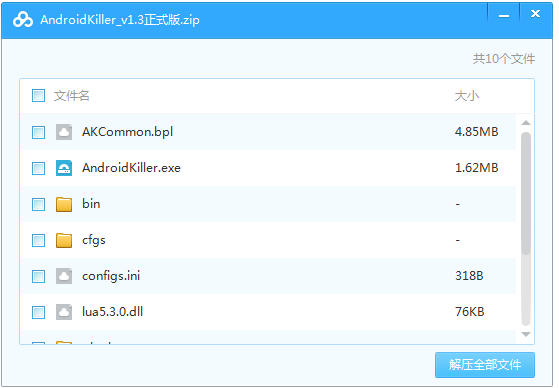Click the AKCommon.bpl file icon
This screenshot has height=388, width=559.
(x=64, y=132)
